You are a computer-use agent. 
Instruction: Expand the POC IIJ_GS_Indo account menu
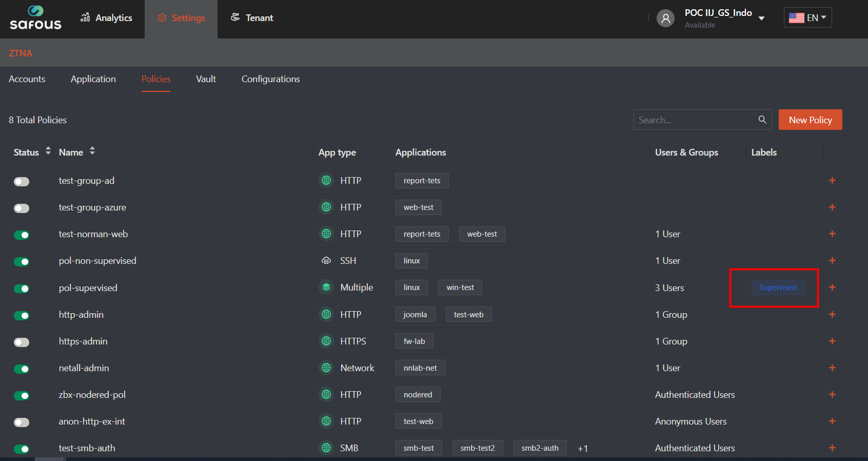[761, 18]
